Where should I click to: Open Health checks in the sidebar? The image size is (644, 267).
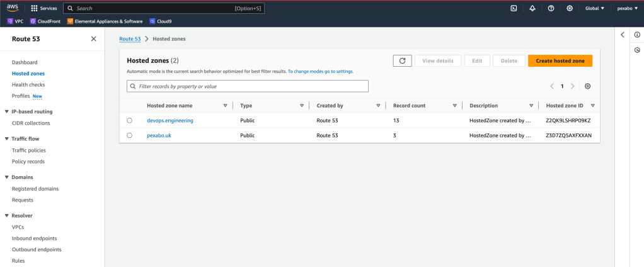tap(28, 84)
